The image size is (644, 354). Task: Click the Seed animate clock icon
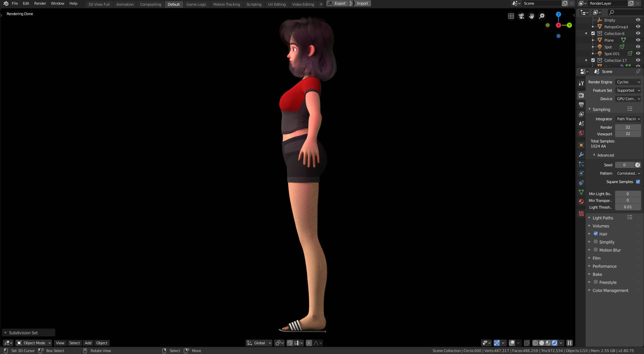pyautogui.click(x=638, y=165)
